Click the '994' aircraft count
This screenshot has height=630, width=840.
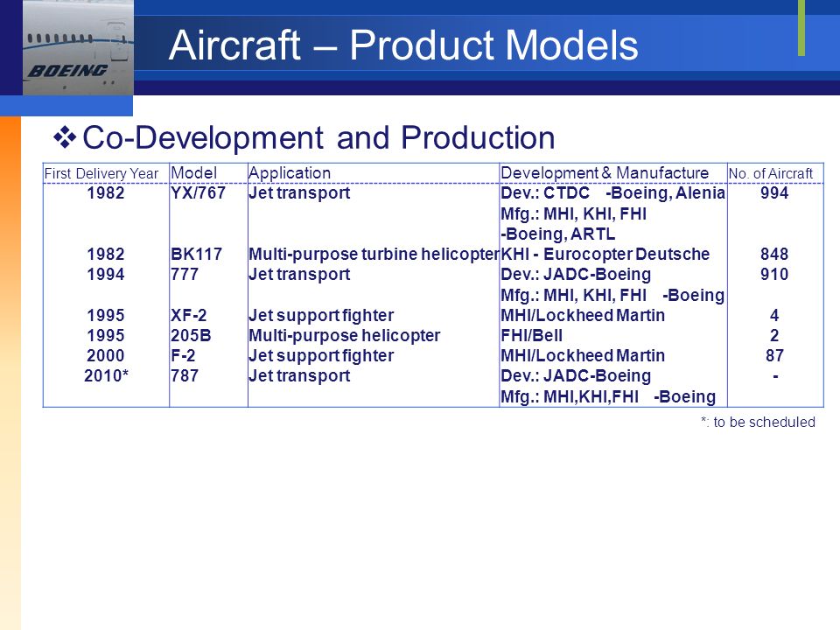pyautogui.click(x=774, y=192)
